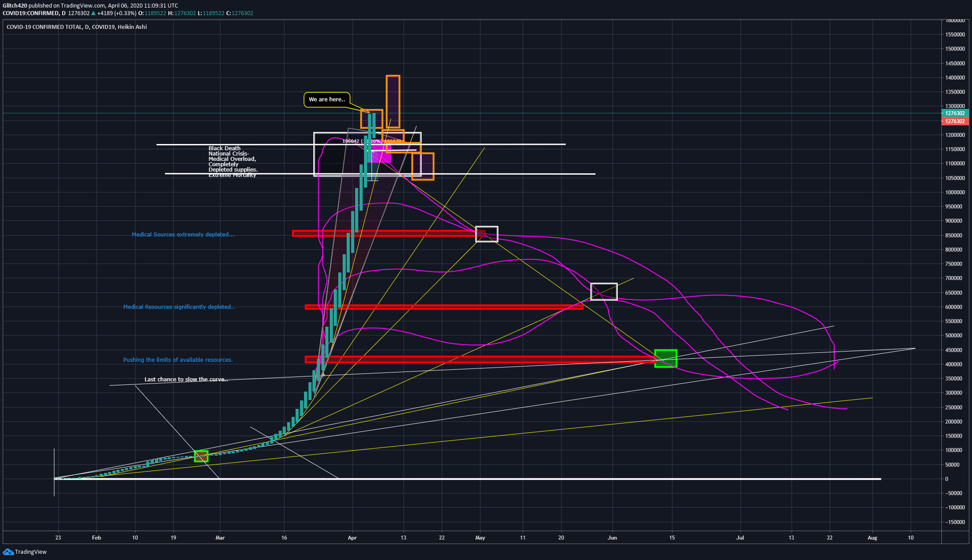Viewport: 972px width, 560px height.
Task: Click the red rectangle at the 400000 level
Action: [480, 359]
